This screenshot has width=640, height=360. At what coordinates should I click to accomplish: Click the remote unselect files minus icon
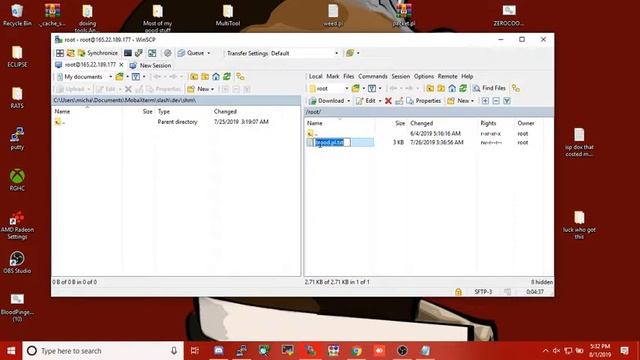(x=496, y=101)
